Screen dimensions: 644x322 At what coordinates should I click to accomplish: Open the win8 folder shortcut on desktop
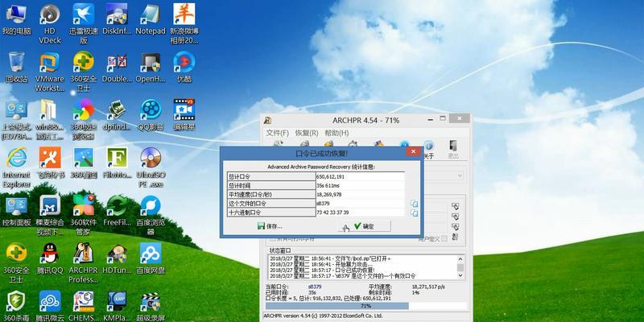click(x=50, y=119)
